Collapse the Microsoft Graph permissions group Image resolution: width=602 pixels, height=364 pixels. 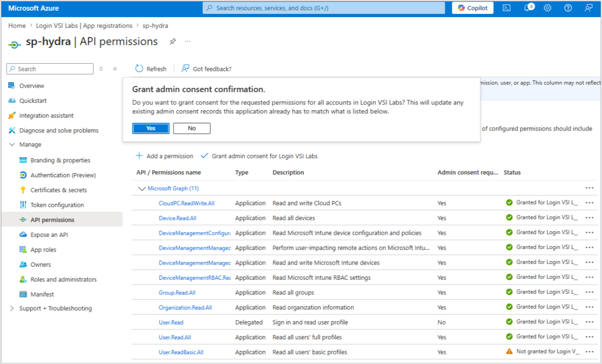[x=141, y=189]
